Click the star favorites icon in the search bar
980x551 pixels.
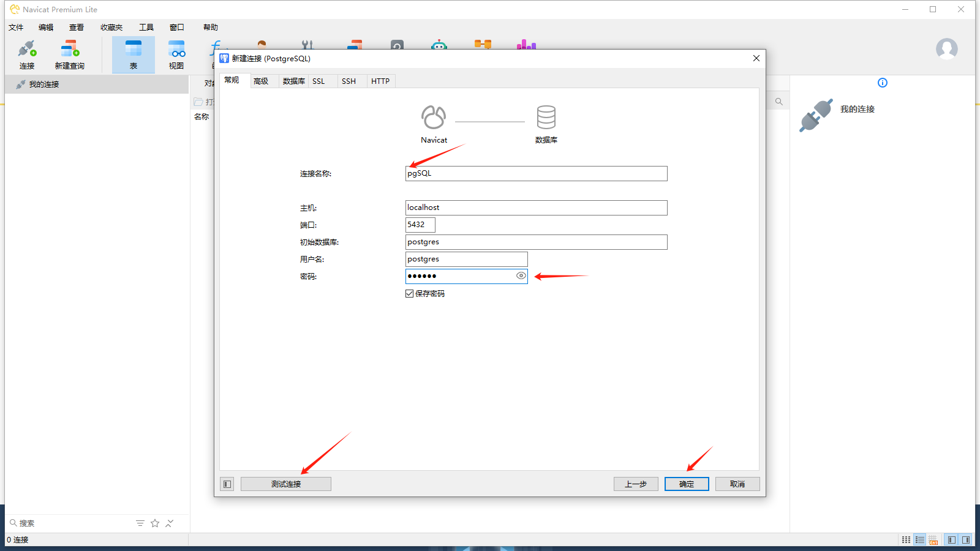click(155, 523)
